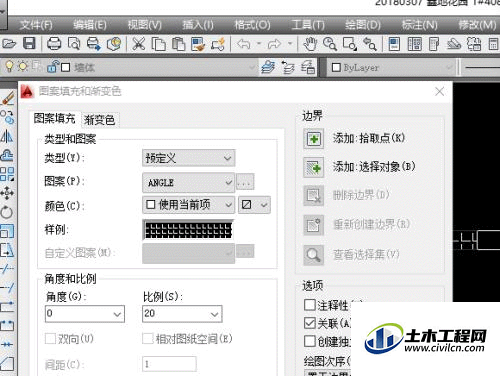Open the 颜色(C) 使用当前项 dropdown

(x=189, y=205)
